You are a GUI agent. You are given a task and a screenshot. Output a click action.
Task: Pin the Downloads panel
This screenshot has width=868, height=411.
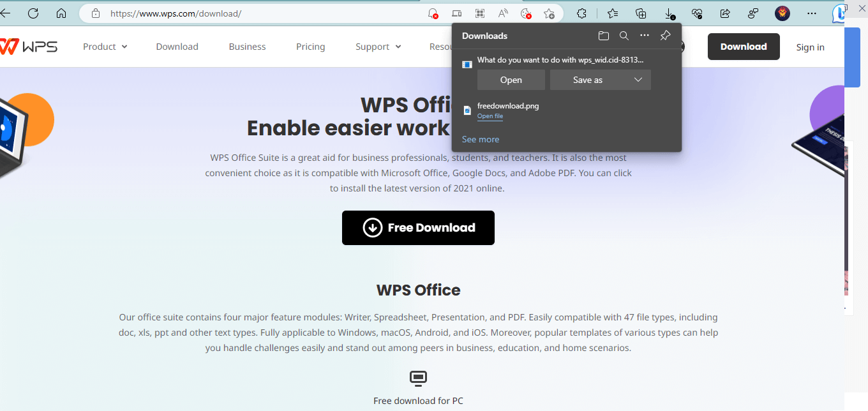click(x=665, y=36)
